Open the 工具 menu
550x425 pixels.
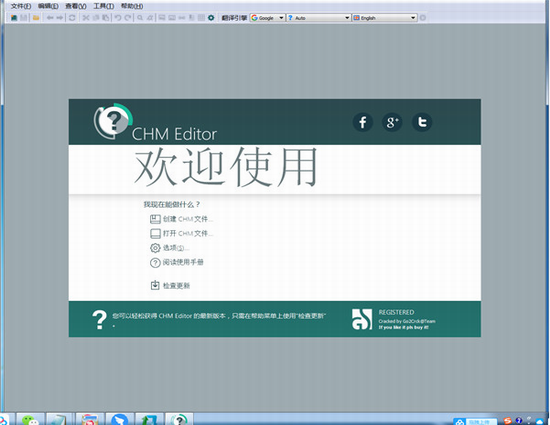point(103,6)
